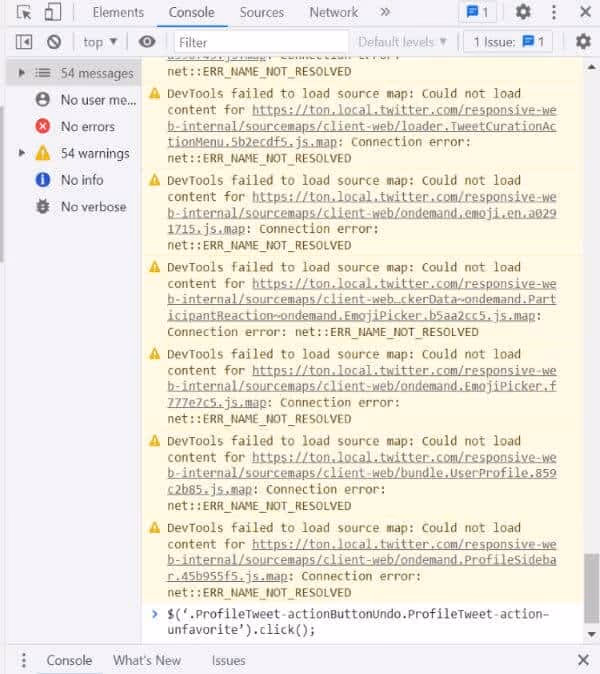Open the Sources tab
The height and width of the screenshot is (674, 600).
(262, 12)
